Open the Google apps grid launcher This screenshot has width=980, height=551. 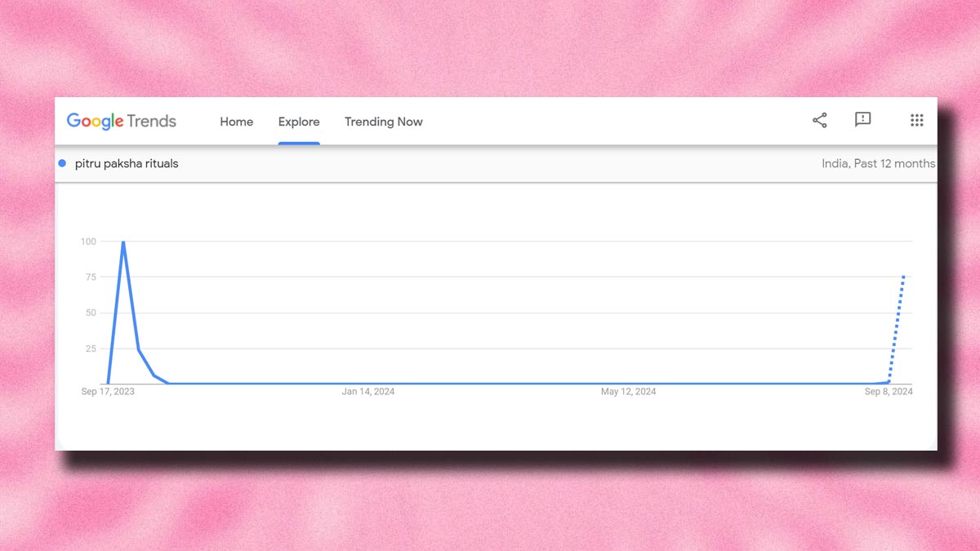coord(916,120)
